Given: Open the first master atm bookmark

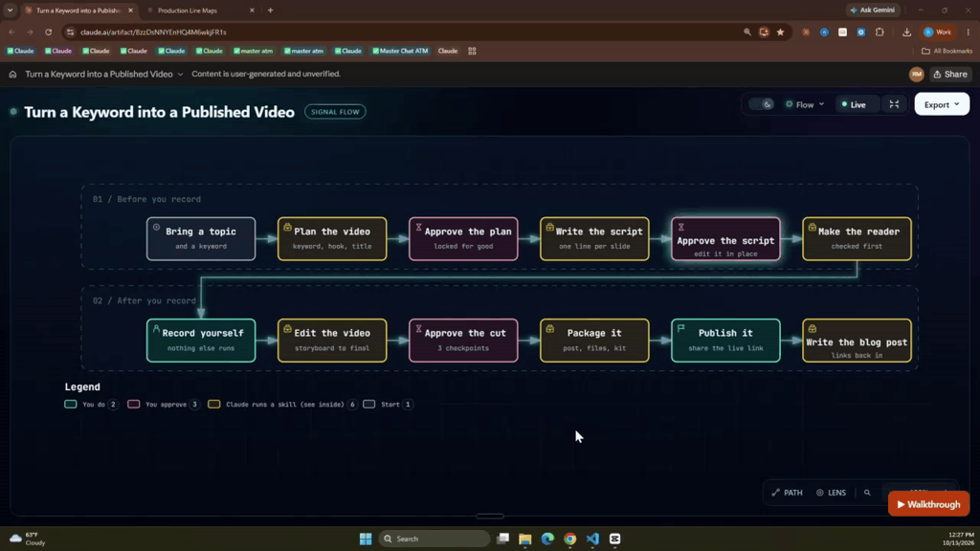Looking at the screenshot, I should tap(253, 52).
